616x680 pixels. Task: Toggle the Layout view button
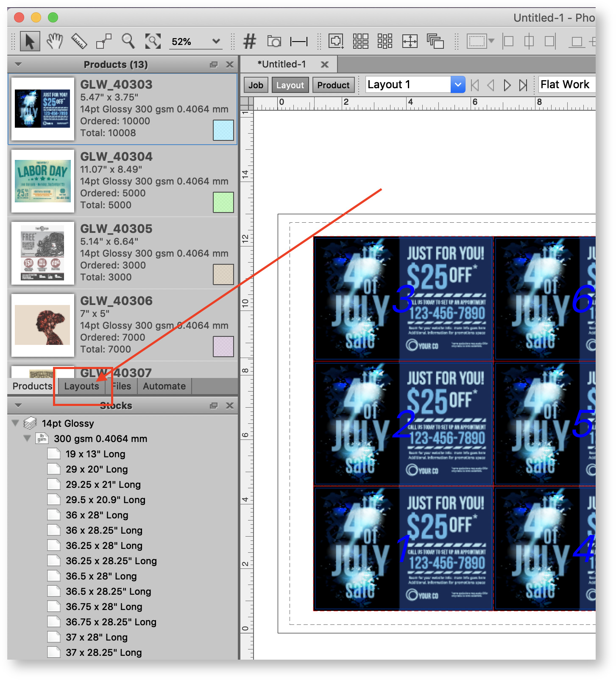click(290, 85)
